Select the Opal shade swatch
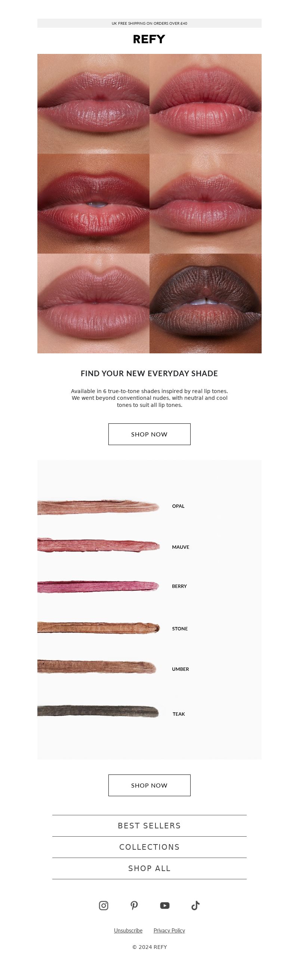This screenshot has height=980, width=299. [x=98, y=507]
